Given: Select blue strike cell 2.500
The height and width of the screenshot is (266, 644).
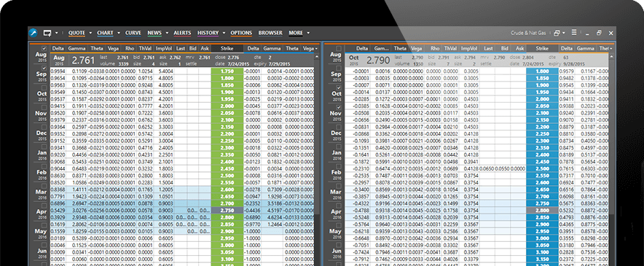Looking at the screenshot, I should [x=542, y=168].
